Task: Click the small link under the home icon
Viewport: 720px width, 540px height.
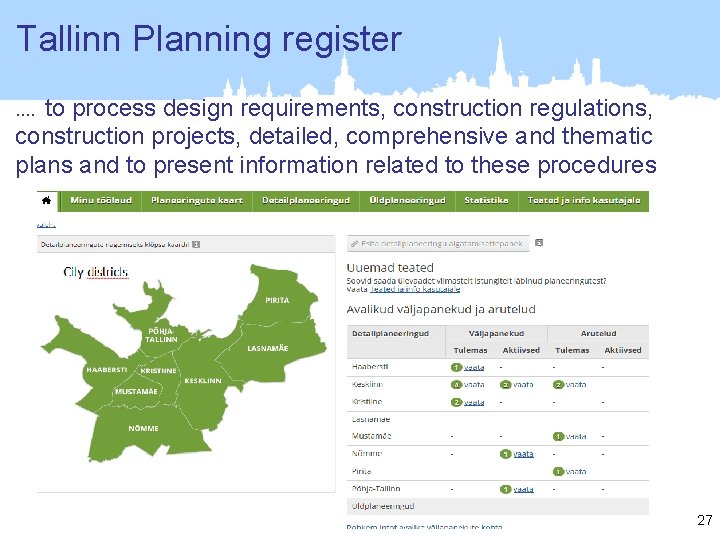Action: pos(46,225)
